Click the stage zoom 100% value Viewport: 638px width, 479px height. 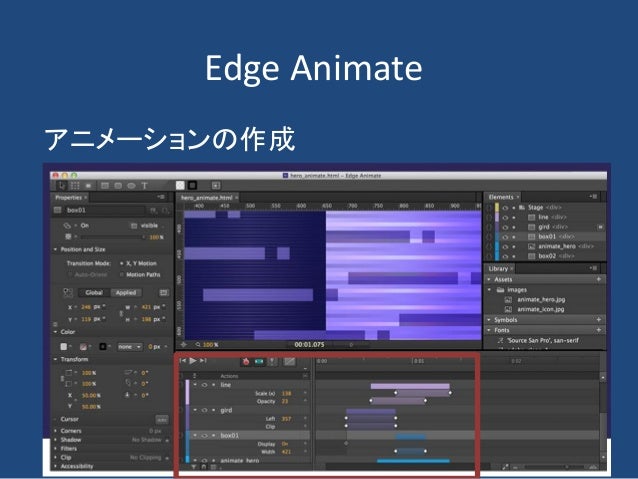coord(210,345)
